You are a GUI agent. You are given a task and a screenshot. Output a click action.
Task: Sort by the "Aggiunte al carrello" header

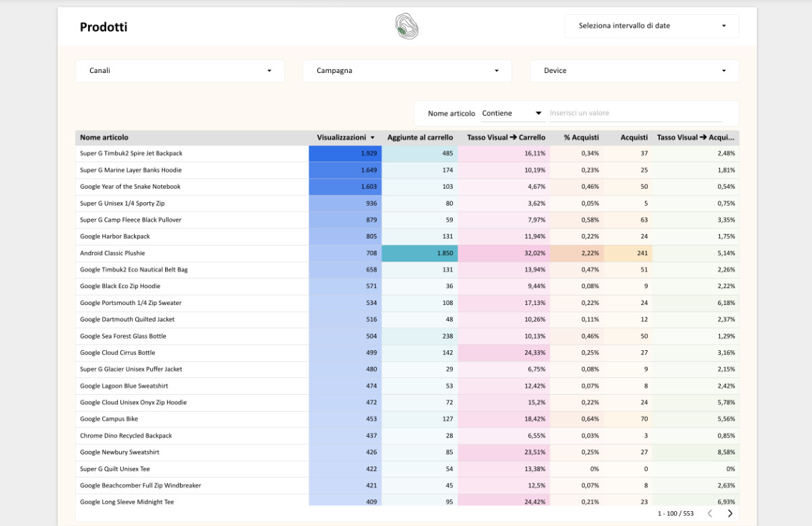[x=420, y=137]
